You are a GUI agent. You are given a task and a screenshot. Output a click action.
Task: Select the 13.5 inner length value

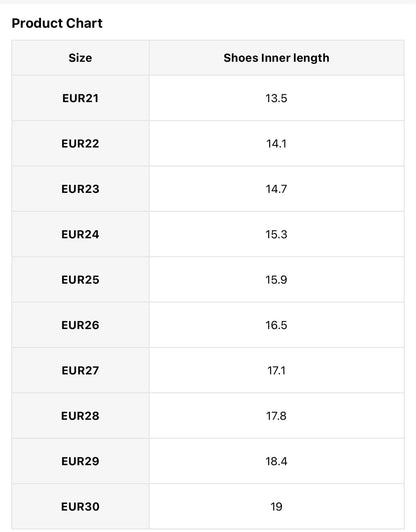coord(277,98)
